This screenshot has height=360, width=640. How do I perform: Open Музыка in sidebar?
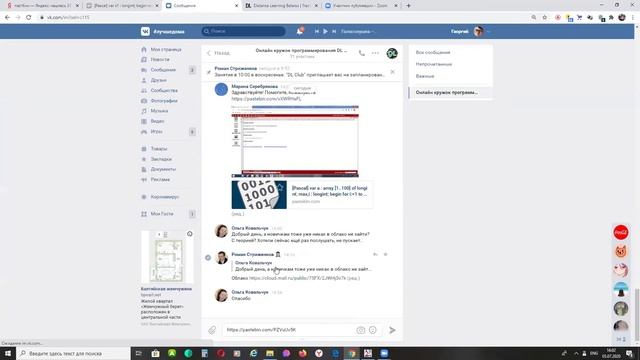(159, 111)
